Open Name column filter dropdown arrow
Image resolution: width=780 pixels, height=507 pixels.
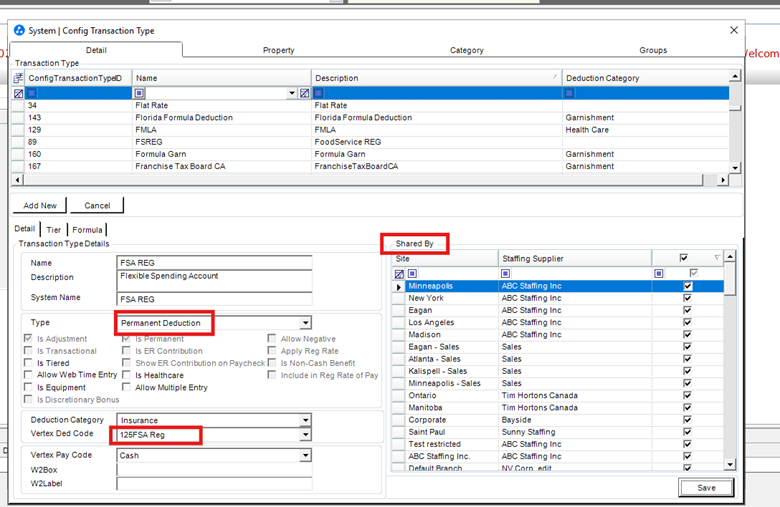[x=292, y=93]
